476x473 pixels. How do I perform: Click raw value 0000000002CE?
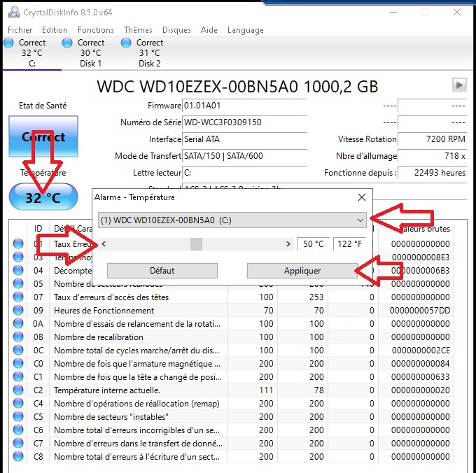(x=421, y=350)
